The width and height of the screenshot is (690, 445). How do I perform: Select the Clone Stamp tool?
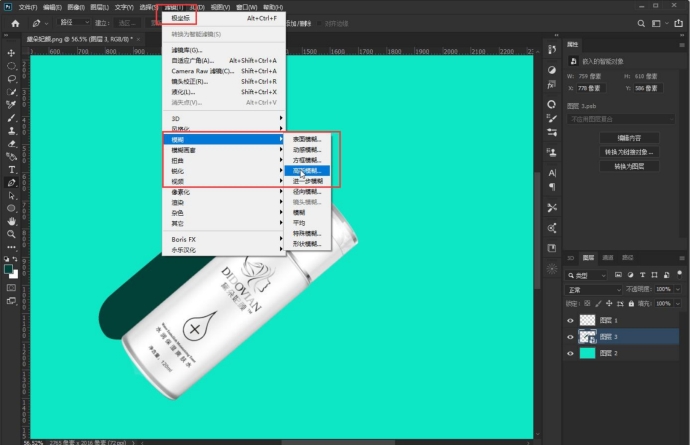pyautogui.click(x=11, y=131)
